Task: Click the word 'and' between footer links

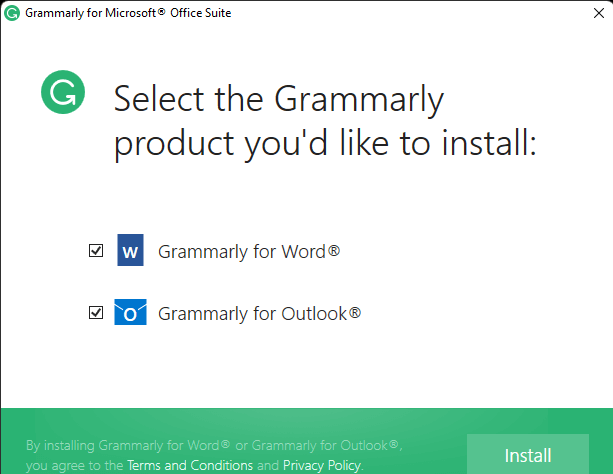Action: [x=268, y=465]
